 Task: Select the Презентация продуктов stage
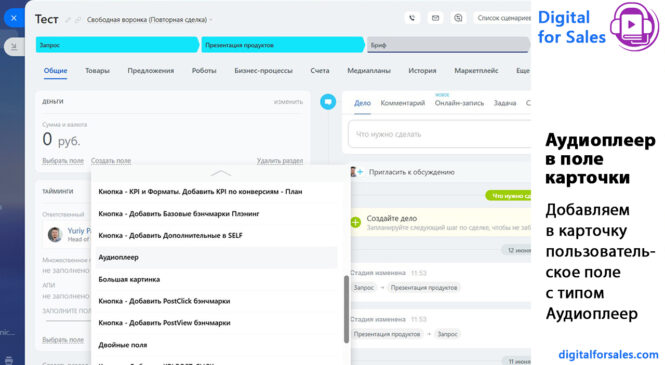pyautogui.click(x=282, y=45)
